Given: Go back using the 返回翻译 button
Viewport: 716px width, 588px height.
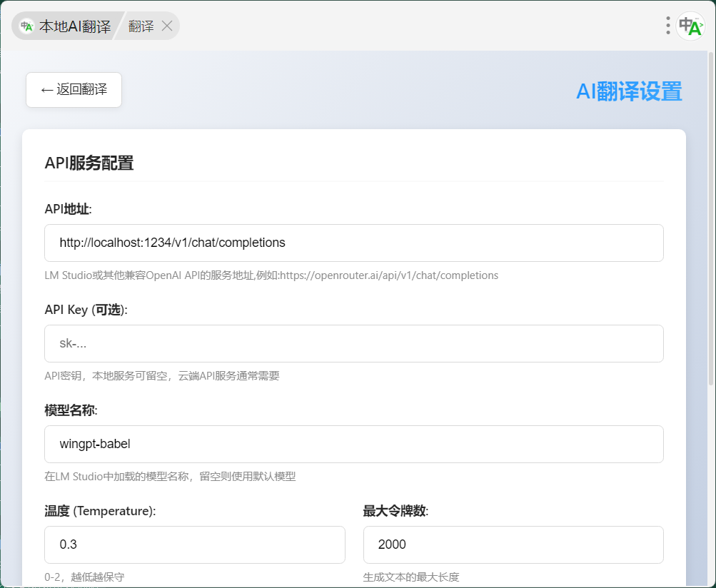Looking at the screenshot, I should coord(74,90).
